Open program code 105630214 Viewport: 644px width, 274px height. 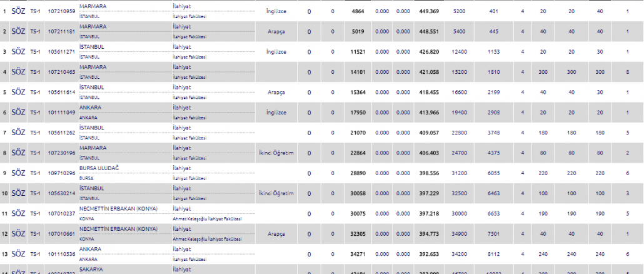click(61, 193)
